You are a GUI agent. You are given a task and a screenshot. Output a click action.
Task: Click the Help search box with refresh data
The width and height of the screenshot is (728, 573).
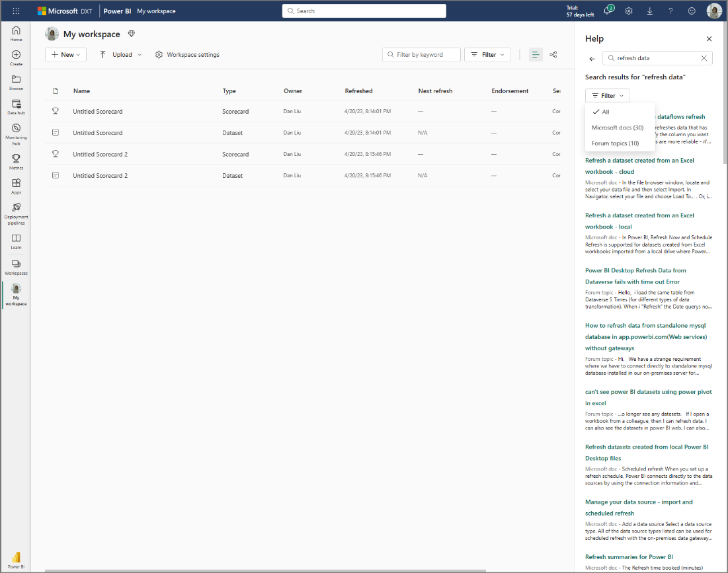(657, 58)
